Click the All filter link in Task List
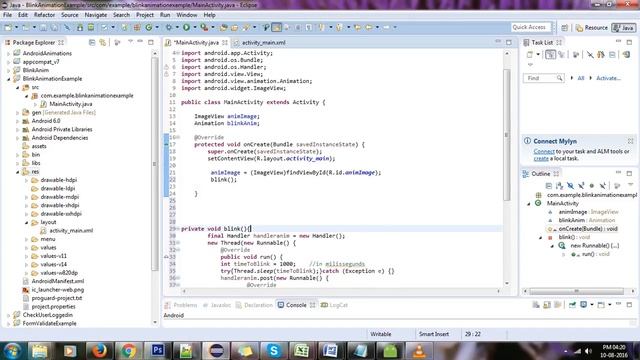 pos(580,78)
